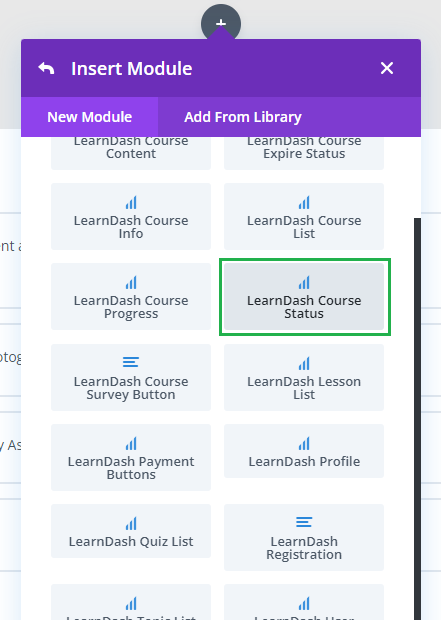Click the back arrow in Insert Module header
Viewport: 441px width, 620px height.
[46, 68]
